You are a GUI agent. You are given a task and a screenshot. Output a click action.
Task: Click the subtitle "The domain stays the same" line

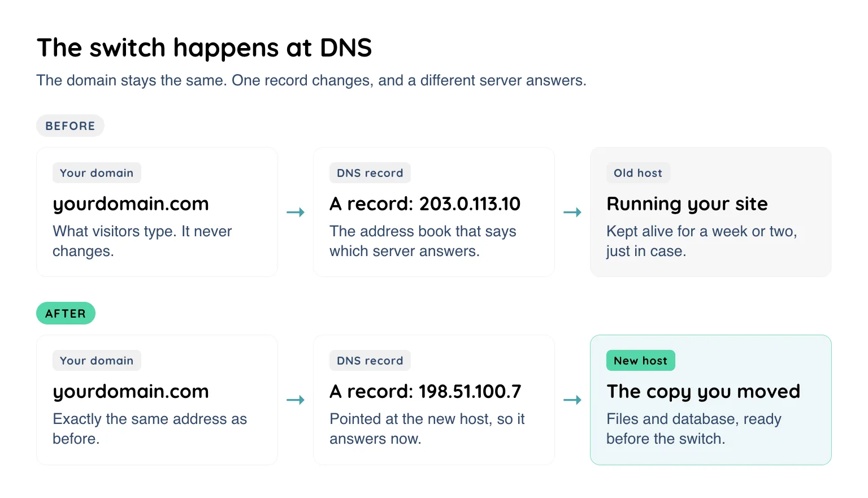[311, 80]
